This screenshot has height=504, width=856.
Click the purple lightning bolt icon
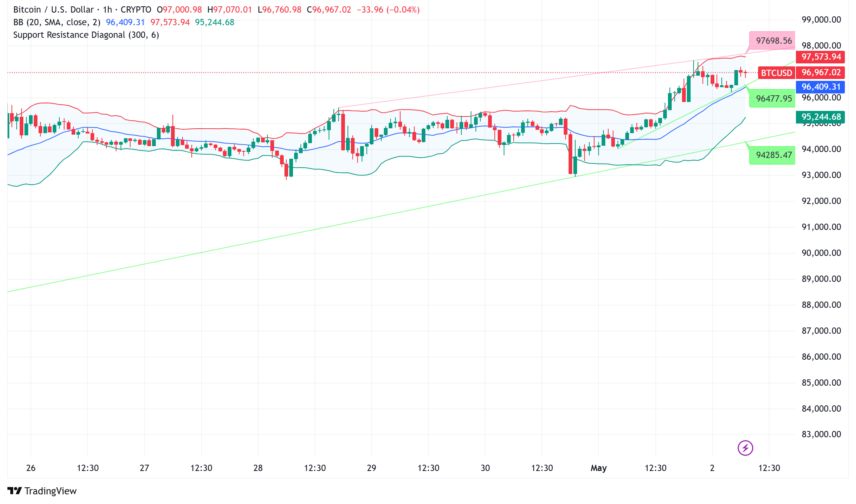pyautogui.click(x=745, y=448)
